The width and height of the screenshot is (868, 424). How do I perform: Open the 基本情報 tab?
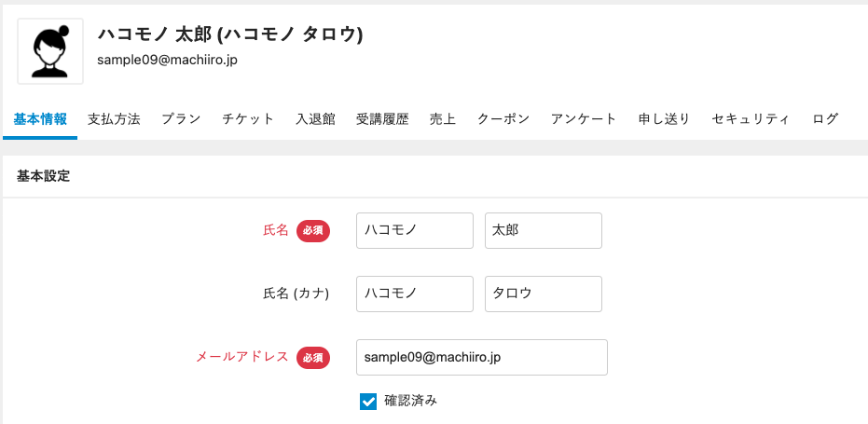tap(40, 119)
